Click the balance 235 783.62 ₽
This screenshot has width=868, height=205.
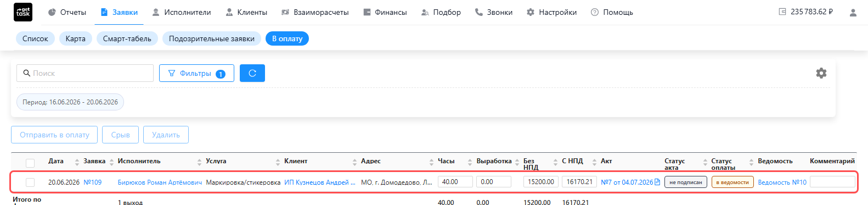pos(806,12)
